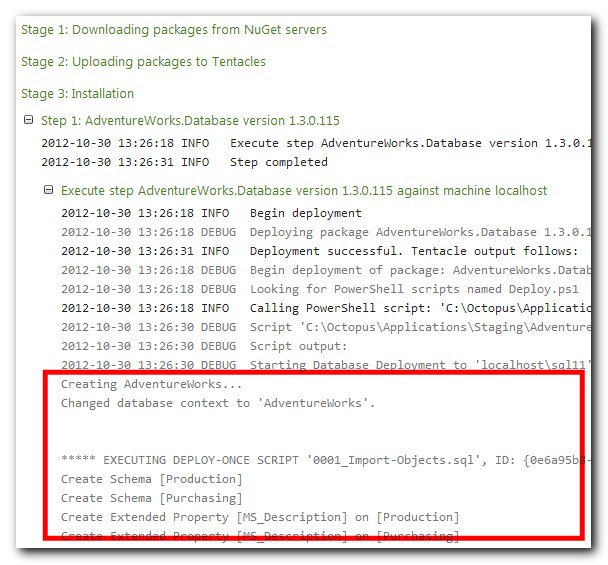The image size is (608, 565).
Task: Click the 'Create Schema [Purchasing]' output line
Action: pos(151,498)
